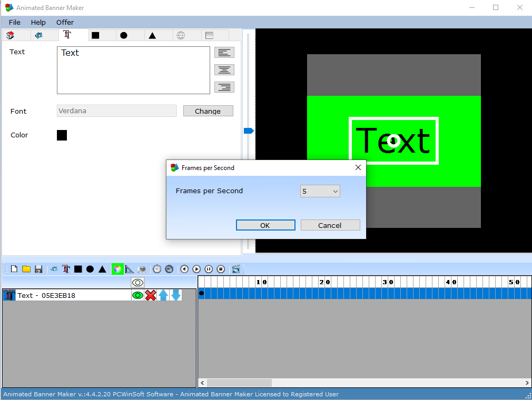Save project with floppy disk icon
Image resolution: width=532 pixels, height=400 pixels.
(x=38, y=269)
